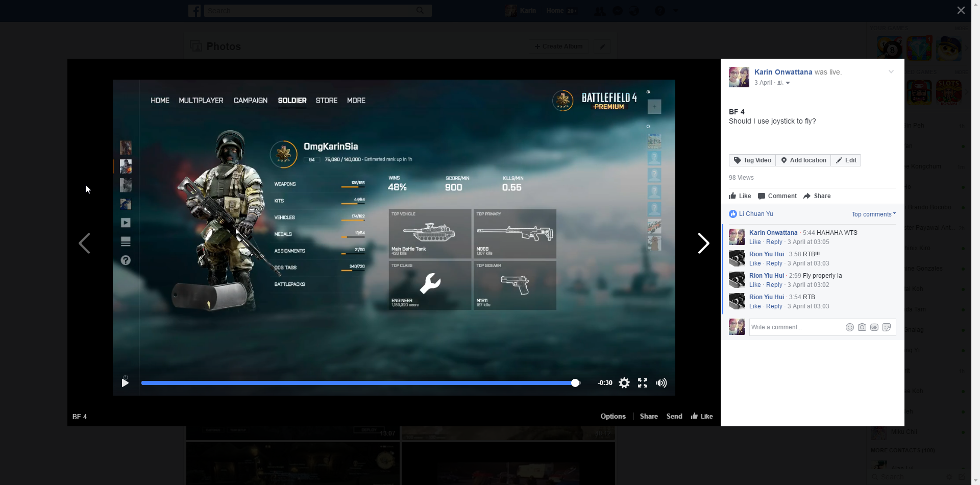Mute the video volume icon
The width and height of the screenshot is (980, 485).
click(661, 383)
